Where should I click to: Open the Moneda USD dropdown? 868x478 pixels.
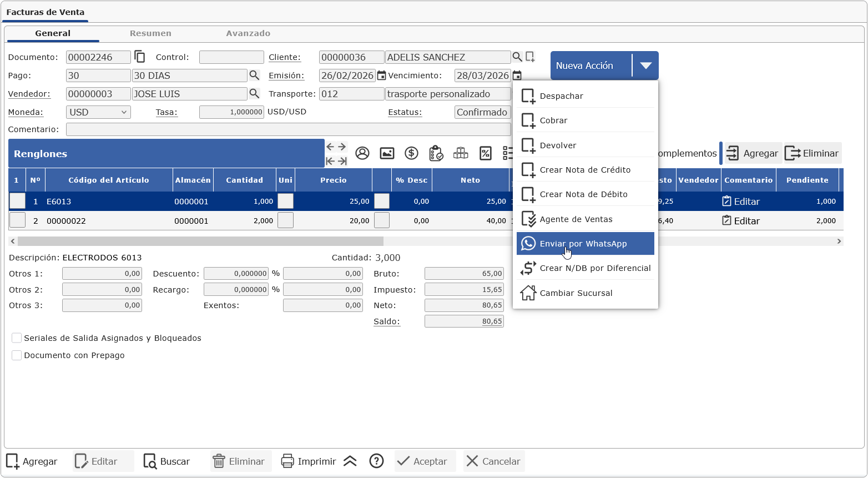(98, 112)
